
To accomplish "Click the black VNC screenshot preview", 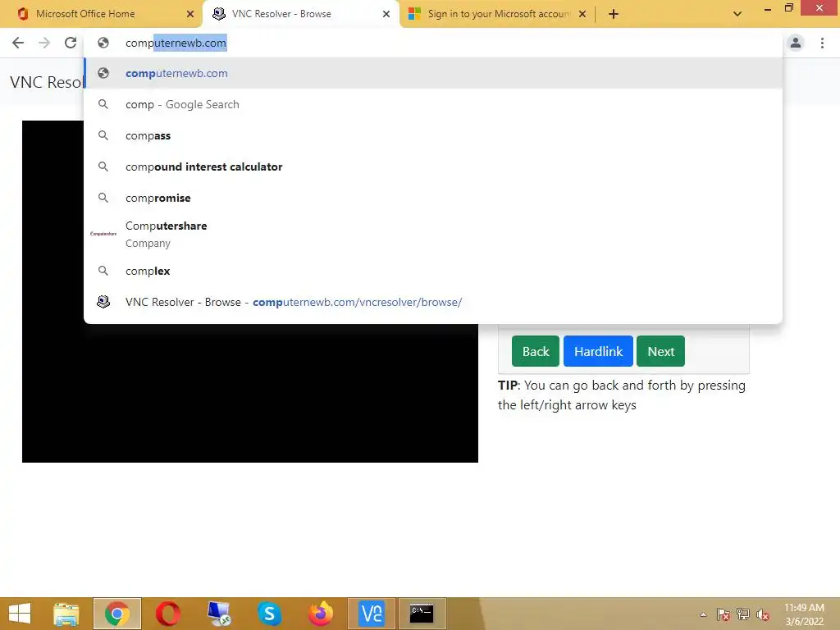I will tap(249, 393).
